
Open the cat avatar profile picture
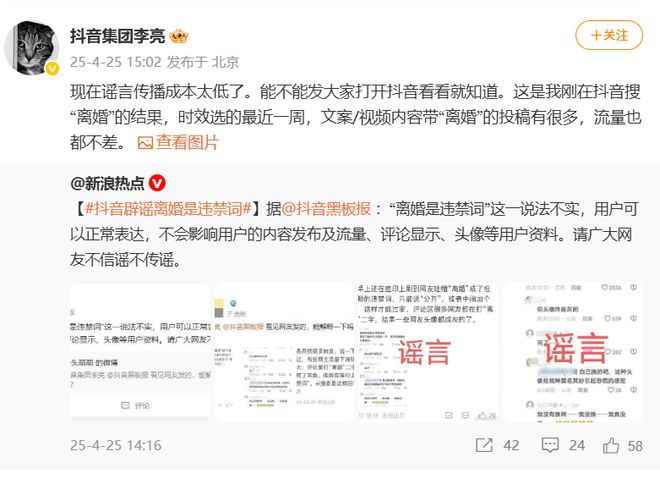pos(32,48)
